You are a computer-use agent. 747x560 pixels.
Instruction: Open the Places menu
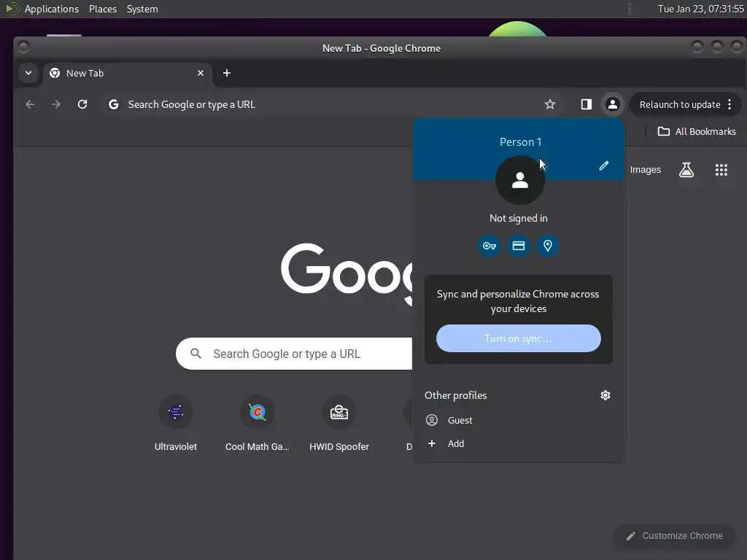click(x=102, y=9)
